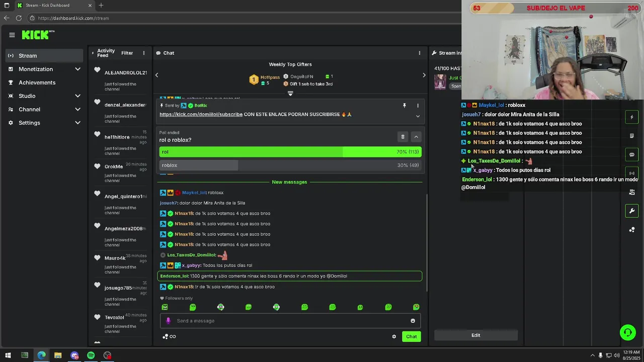Viewport: 644px width, 362px height.
Task: Open the Kick hamburger menu
Action: click(12, 35)
